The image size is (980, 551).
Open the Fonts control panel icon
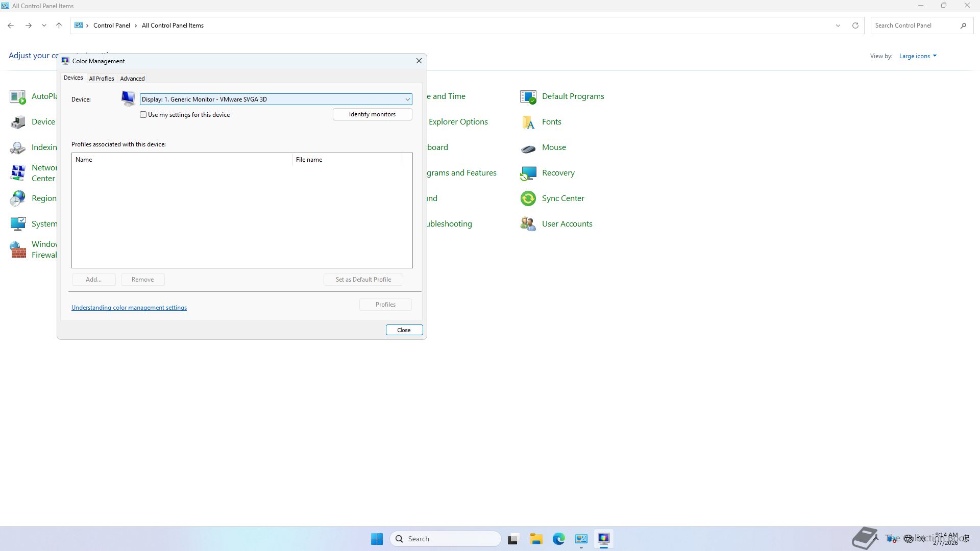pyautogui.click(x=528, y=122)
